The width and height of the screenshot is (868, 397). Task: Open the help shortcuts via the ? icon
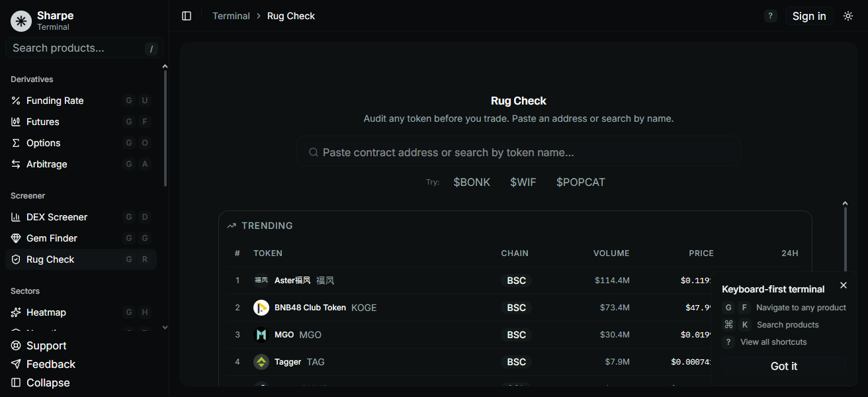(x=770, y=15)
